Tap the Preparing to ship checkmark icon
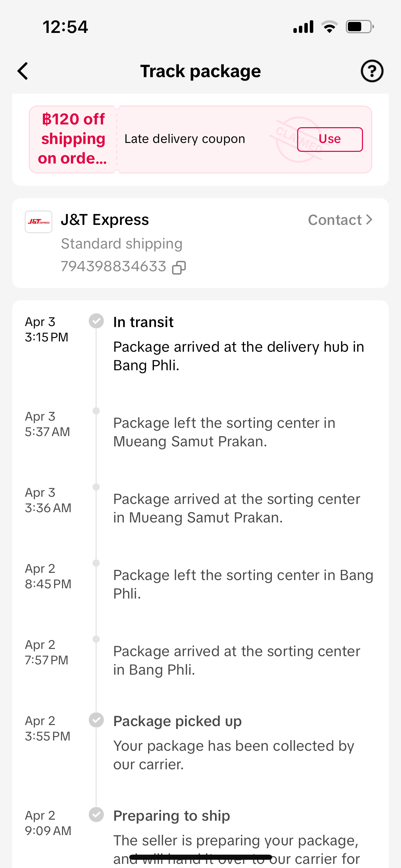Viewport: 401px width, 868px height. tap(96, 814)
